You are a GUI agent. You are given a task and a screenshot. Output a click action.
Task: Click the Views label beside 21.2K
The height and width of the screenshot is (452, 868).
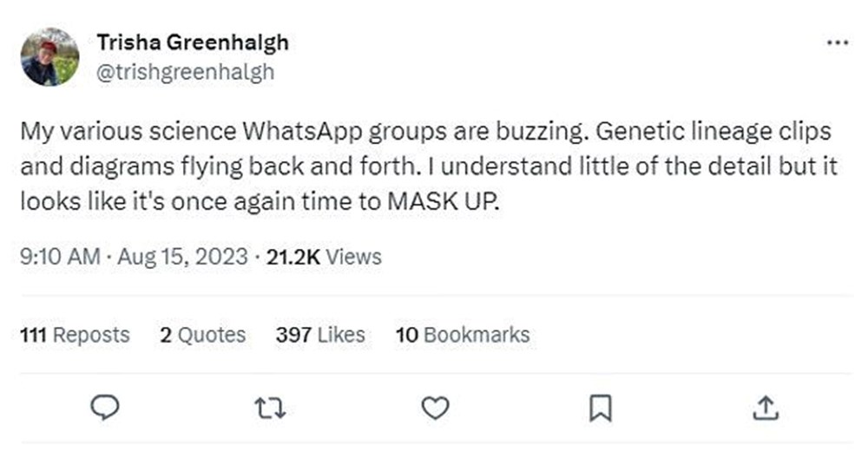pyautogui.click(x=352, y=257)
